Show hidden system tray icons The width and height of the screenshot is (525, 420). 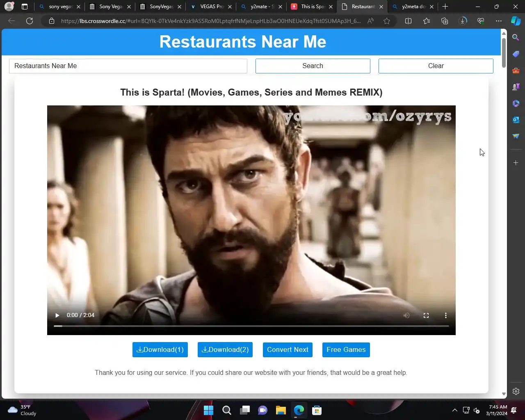(x=454, y=410)
